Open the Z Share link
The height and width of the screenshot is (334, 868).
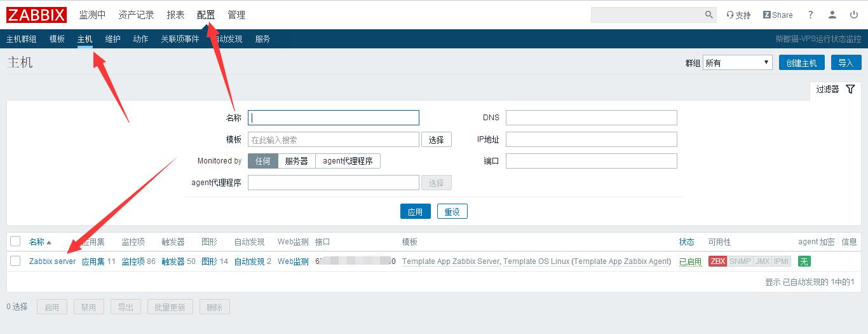coord(778,15)
